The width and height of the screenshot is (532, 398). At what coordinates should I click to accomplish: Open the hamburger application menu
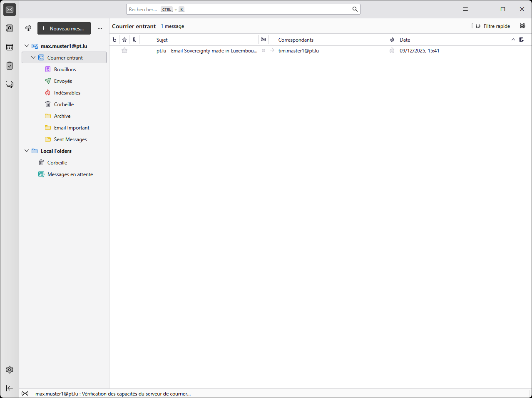click(465, 9)
